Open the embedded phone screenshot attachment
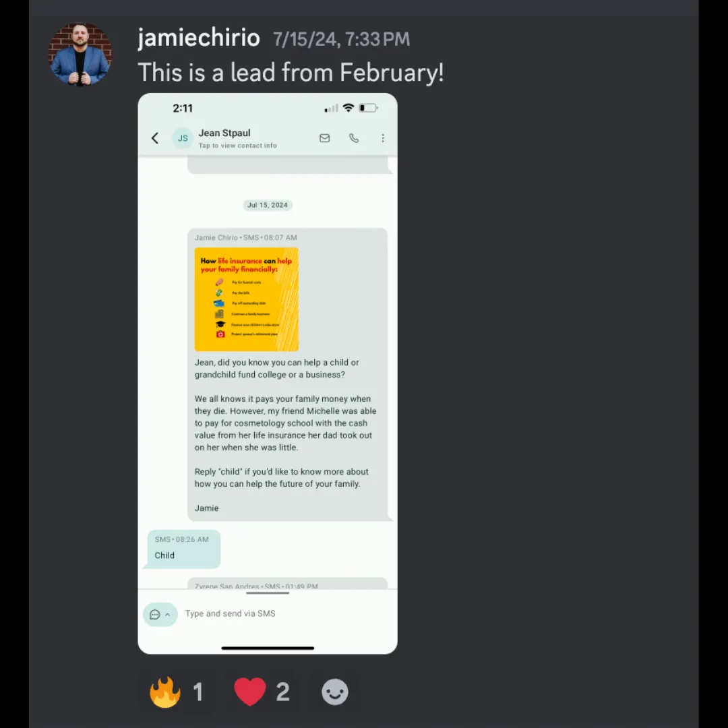The image size is (728, 728). click(x=268, y=373)
